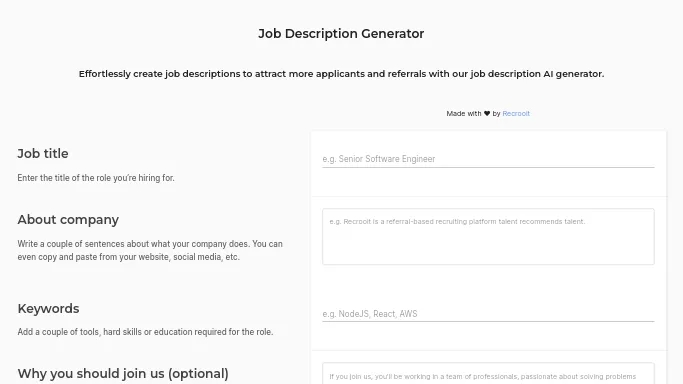Click the 'Effortlessly create job descriptions' tagline
The image size is (683, 384).
[341, 74]
